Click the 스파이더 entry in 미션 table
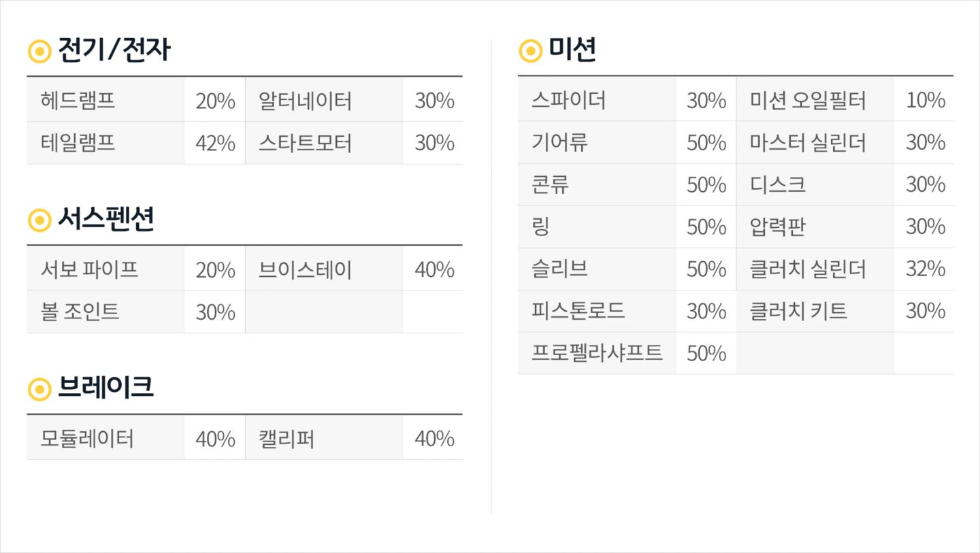980x553 pixels. [568, 101]
